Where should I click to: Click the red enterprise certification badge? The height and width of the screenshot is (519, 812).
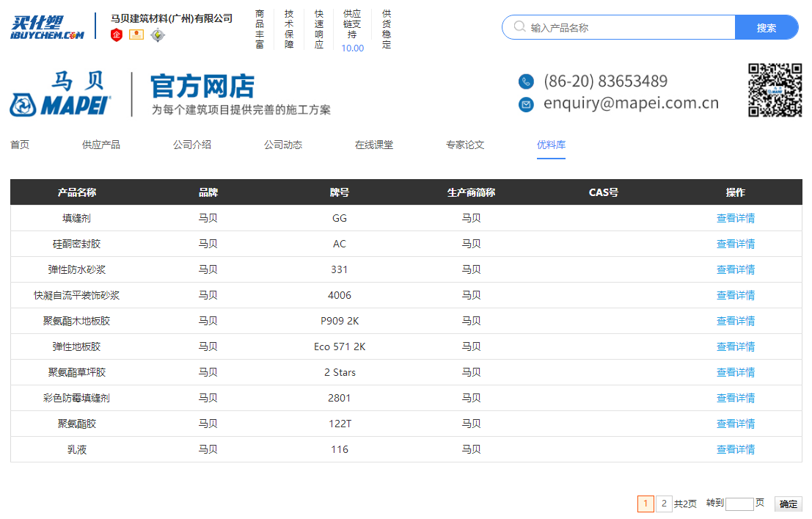[117, 35]
